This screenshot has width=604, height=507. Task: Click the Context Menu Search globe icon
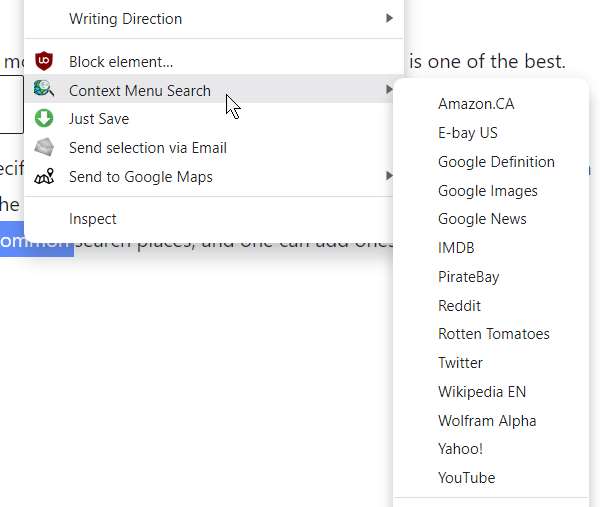coord(43,90)
